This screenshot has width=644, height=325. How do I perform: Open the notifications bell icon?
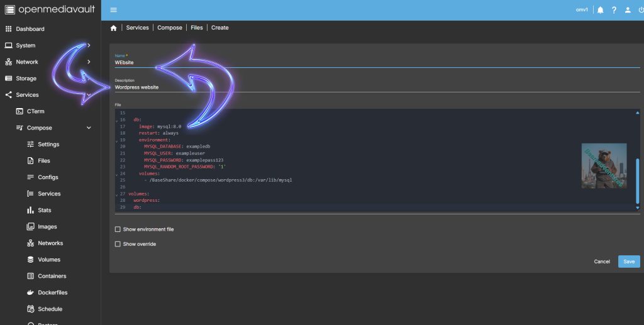click(x=600, y=10)
